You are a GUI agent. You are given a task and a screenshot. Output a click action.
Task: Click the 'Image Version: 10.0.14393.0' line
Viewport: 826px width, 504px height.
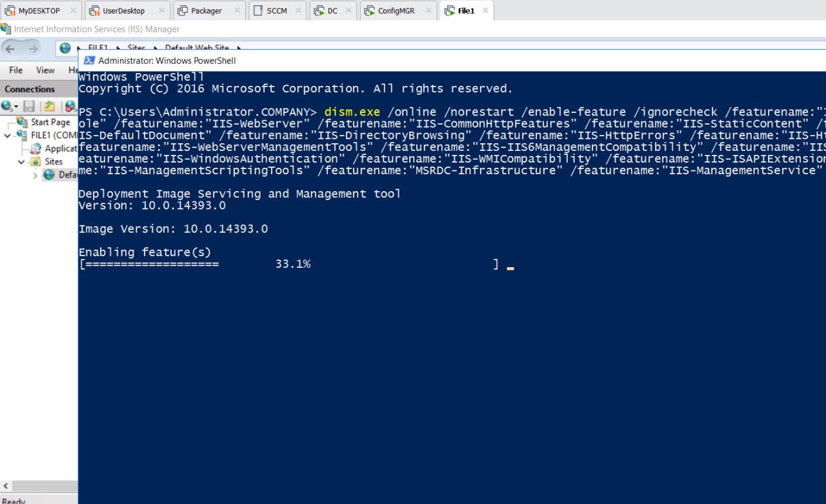tap(173, 229)
